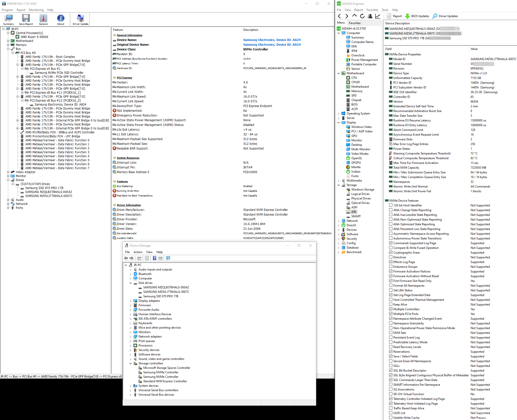Image resolution: width=517 pixels, height=420 pixels.
Task: Click AIDA64 BIOS Updates green arrow
Action: pyautogui.click(x=407, y=16)
